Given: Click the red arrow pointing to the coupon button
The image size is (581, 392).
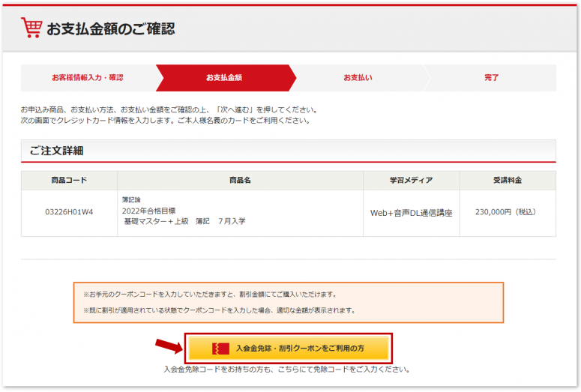Looking at the screenshot, I should point(169,346).
